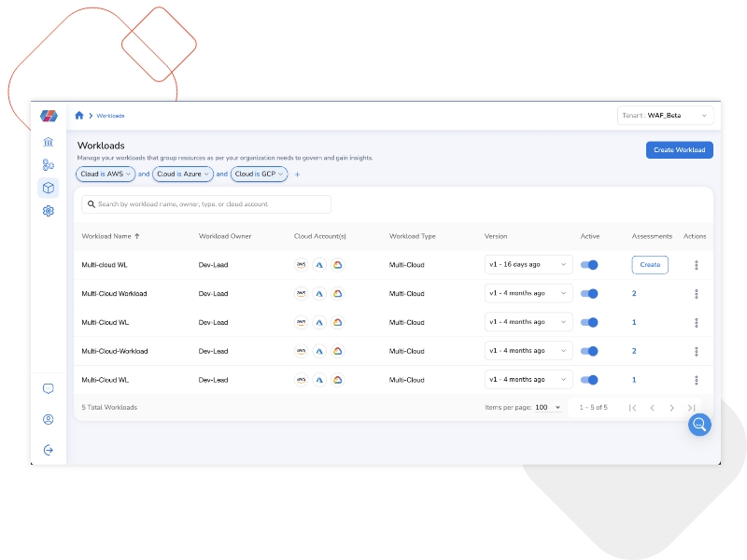The image size is (747, 560).
Task: Click Dev-Lead owner in Multi-Cloud Workload row
Action: point(214,294)
